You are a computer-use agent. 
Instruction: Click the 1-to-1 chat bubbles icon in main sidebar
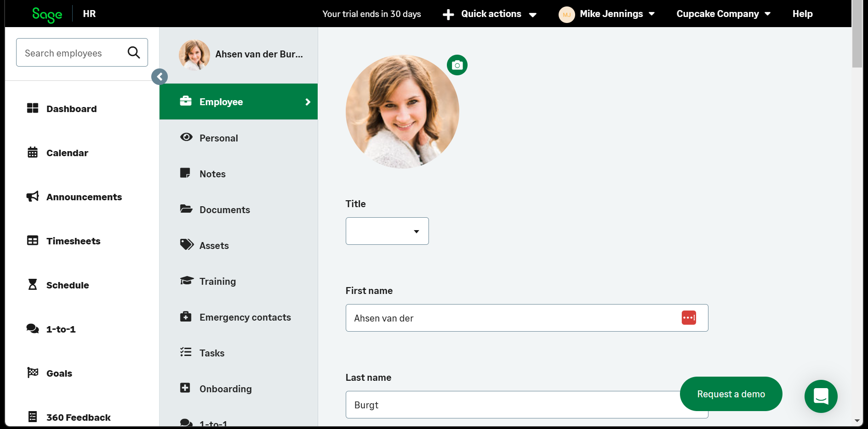pos(33,329)
